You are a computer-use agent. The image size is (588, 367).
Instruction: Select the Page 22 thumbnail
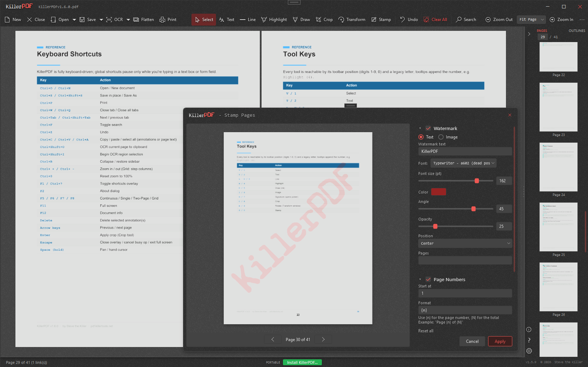tap(559, 57)
